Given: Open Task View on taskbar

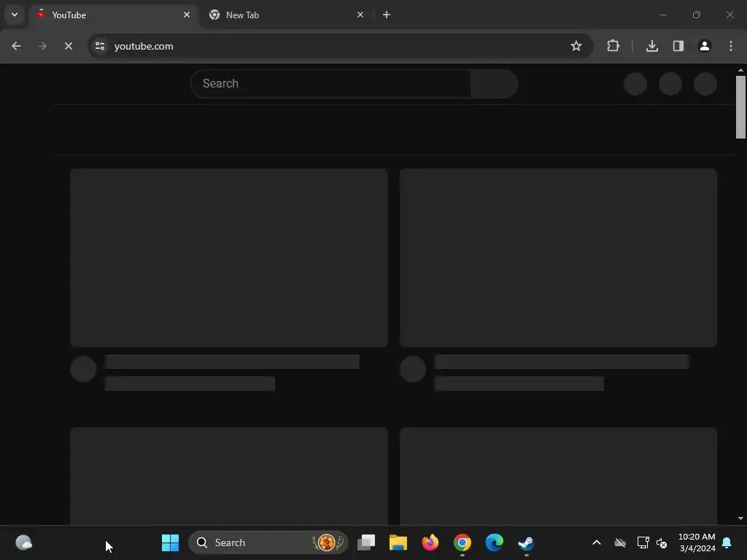Looking at the screenshot, I should [x=366, y=542].
